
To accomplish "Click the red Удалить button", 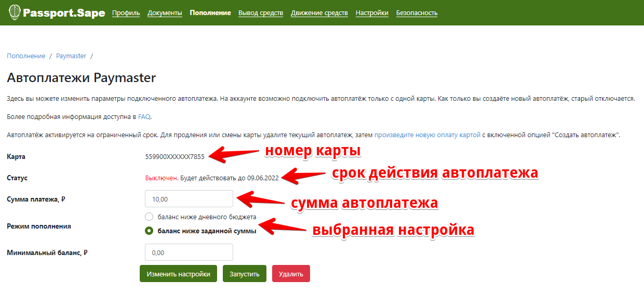I will coord(291,274).
